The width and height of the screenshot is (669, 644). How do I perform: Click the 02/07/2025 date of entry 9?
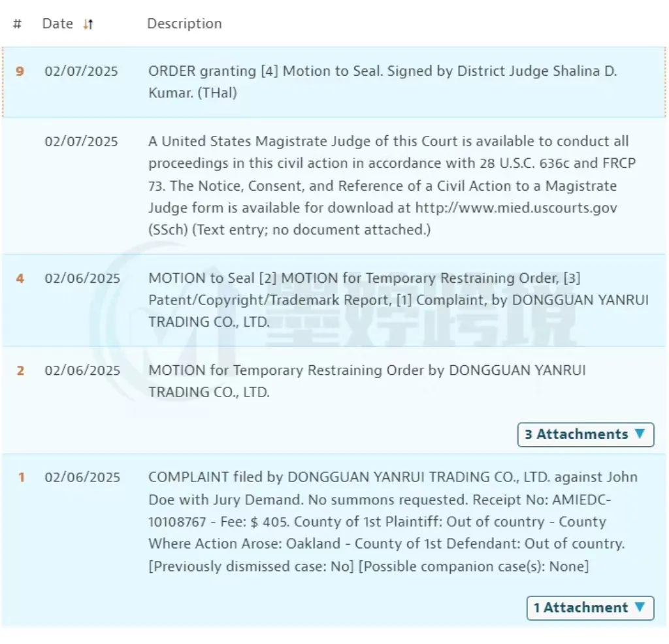coord(81,71)
